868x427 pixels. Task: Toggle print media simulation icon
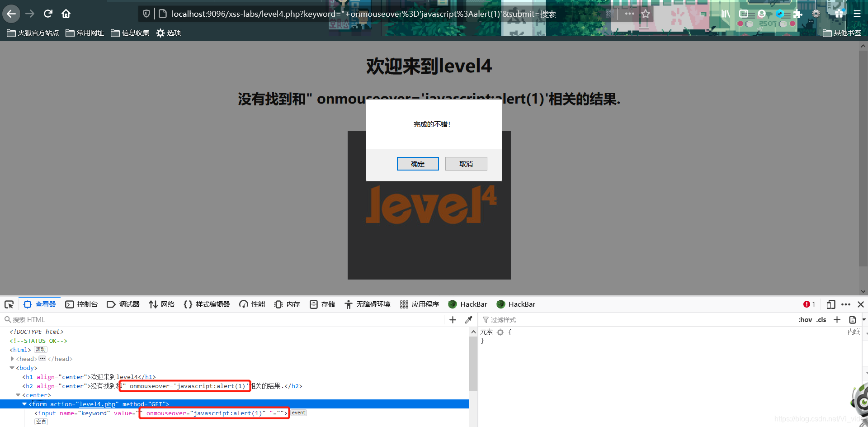coord(853,320)
